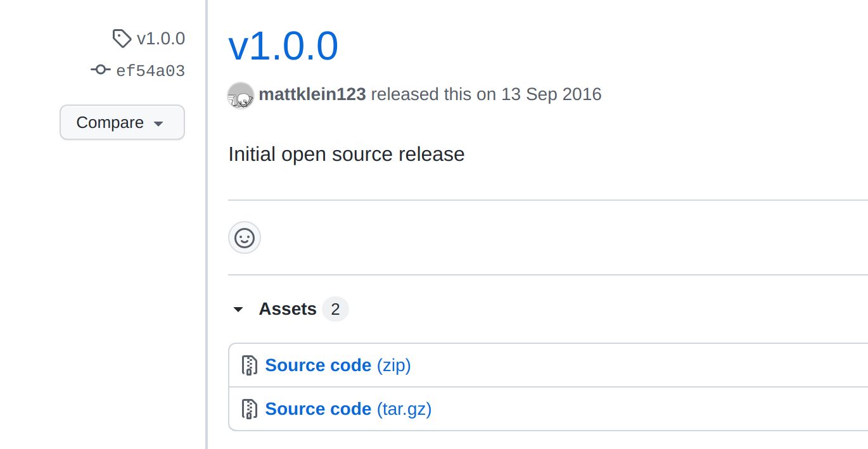The height and width of the screenshot is (449, 868).
Task: Click the archive icon beside Source code (tar.gz)
Action: (x=250, y=409)
